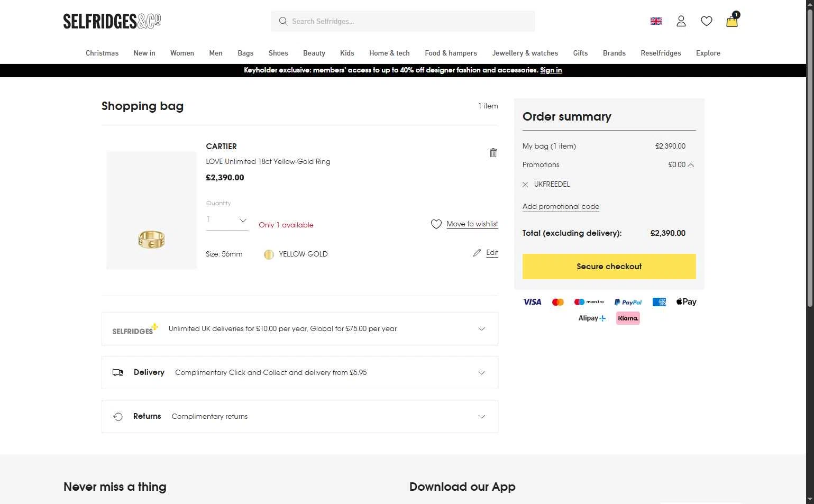Click the Secure checkout button
Image resolution: width=814 pixels, height=504 pixels.
click(609, 267)
